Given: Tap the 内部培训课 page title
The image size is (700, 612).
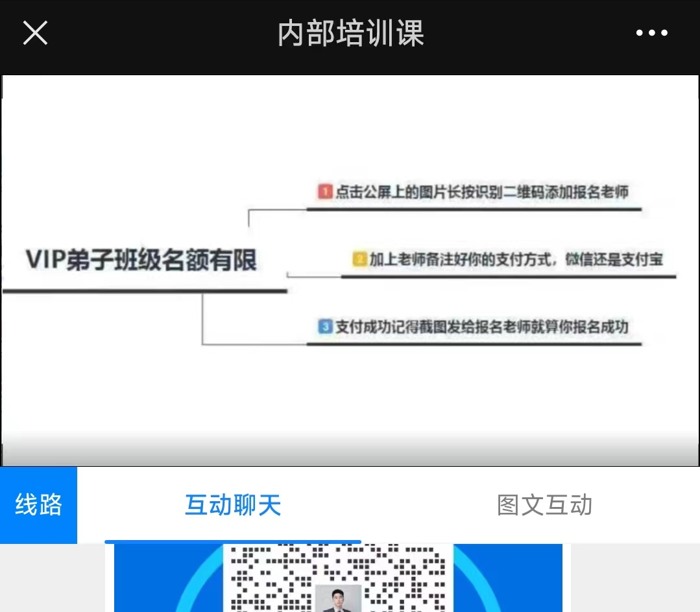Looking at the screenshot, I should [x=350, y=33].
